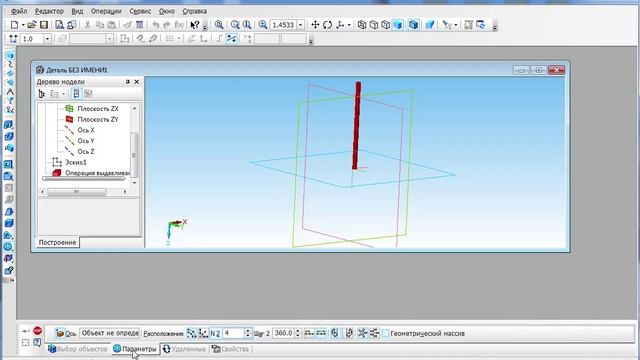Viewport: 640px width, 360px height.
Task: Increase N 2 count with the spinner
Action: tap(248, 331)
